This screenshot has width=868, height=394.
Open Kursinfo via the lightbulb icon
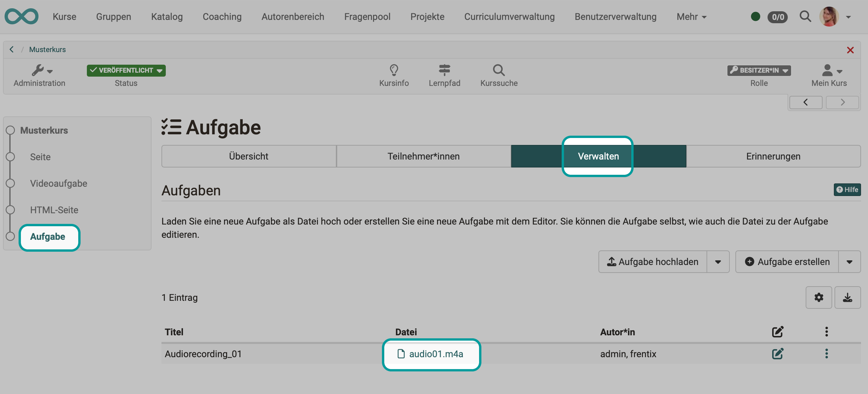click(393, 75)
